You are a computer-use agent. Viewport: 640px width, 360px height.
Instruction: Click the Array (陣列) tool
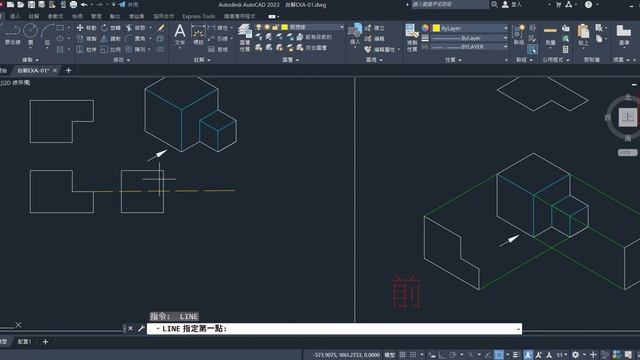coord(136,49)
